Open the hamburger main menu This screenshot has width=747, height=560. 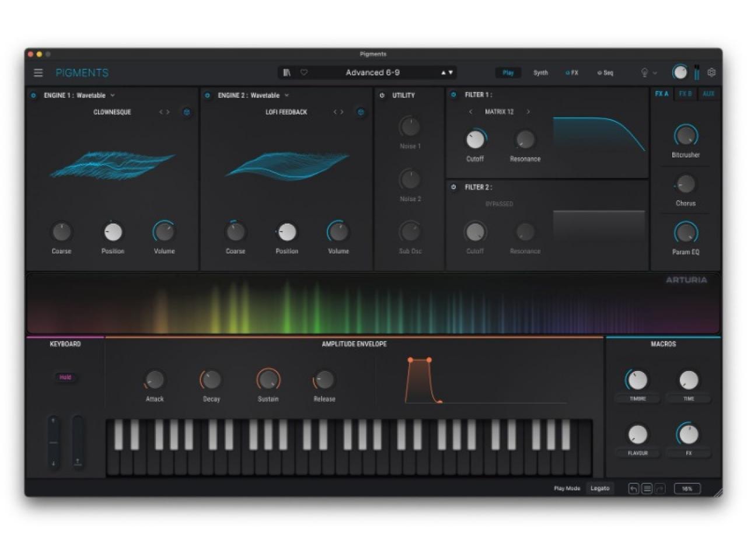tap(38, 73)
